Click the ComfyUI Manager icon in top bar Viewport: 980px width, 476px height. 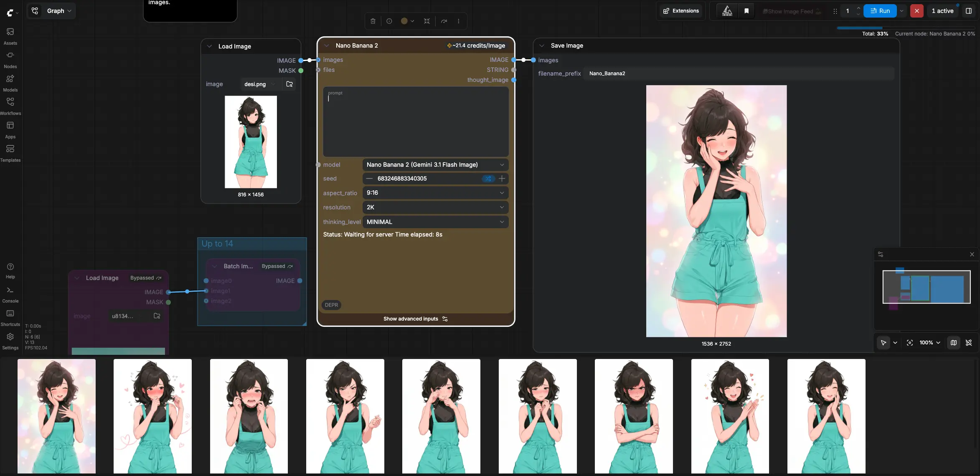click(727, 11)
